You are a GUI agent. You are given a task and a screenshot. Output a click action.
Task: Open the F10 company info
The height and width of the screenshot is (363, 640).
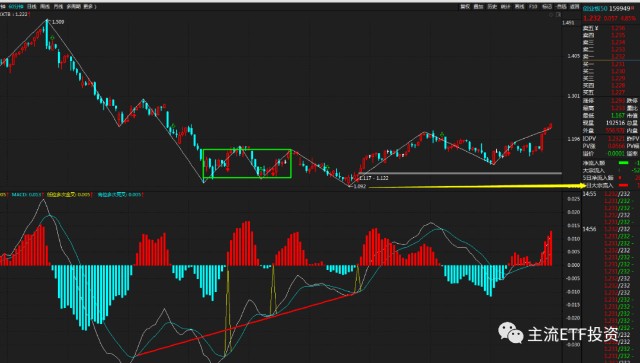point(533,7)
